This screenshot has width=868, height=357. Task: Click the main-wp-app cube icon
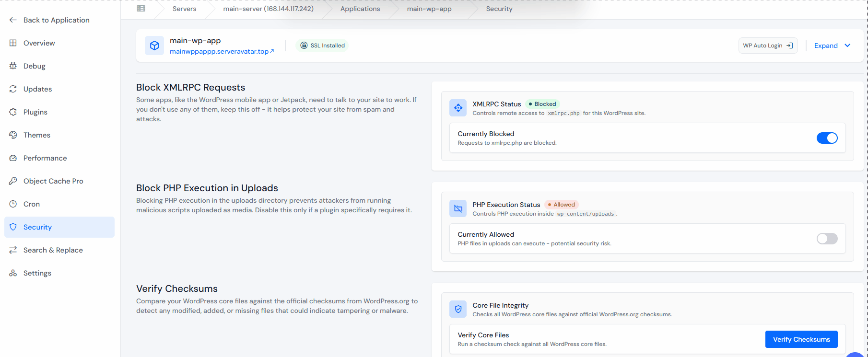coord(154,46)
